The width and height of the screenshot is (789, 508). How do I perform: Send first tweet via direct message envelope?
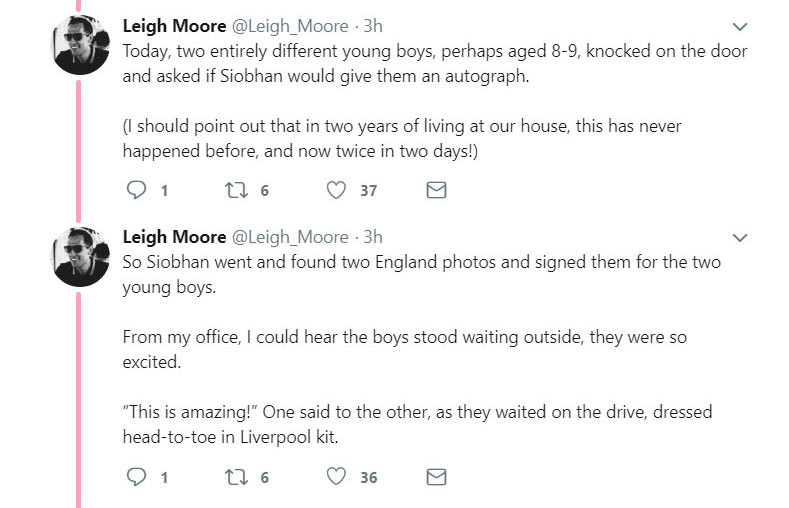(436, 190)
